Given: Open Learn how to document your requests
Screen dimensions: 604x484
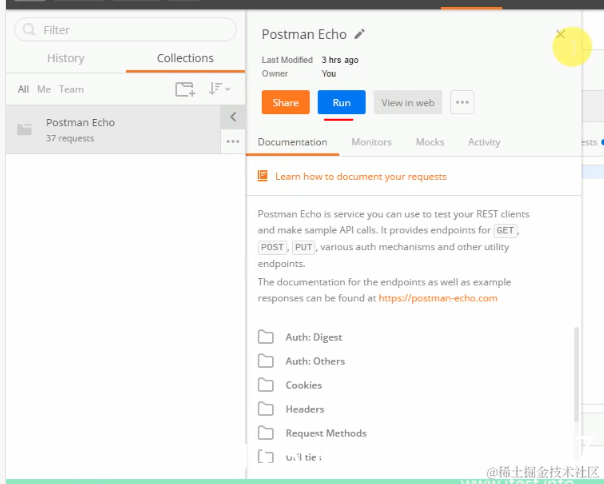Looking at the screenshot, I should coord(361,176).
